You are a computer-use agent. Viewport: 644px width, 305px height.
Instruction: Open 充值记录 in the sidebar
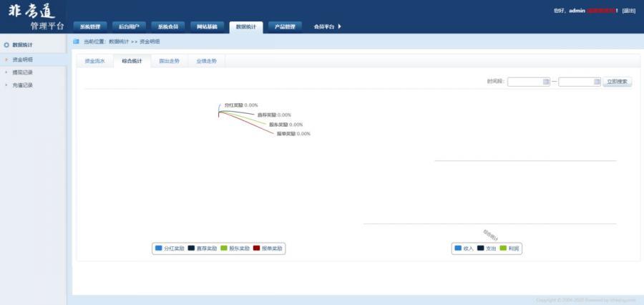coord(23,85)
